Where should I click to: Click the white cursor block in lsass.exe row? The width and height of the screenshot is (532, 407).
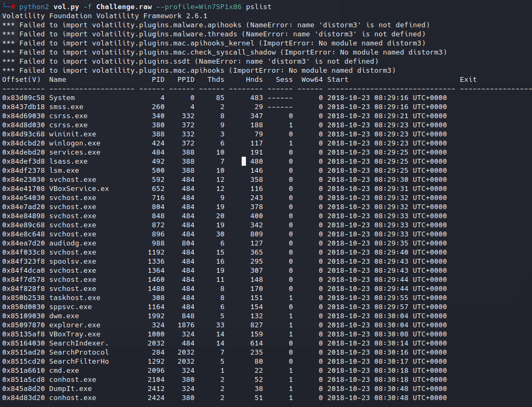point(244,161)
